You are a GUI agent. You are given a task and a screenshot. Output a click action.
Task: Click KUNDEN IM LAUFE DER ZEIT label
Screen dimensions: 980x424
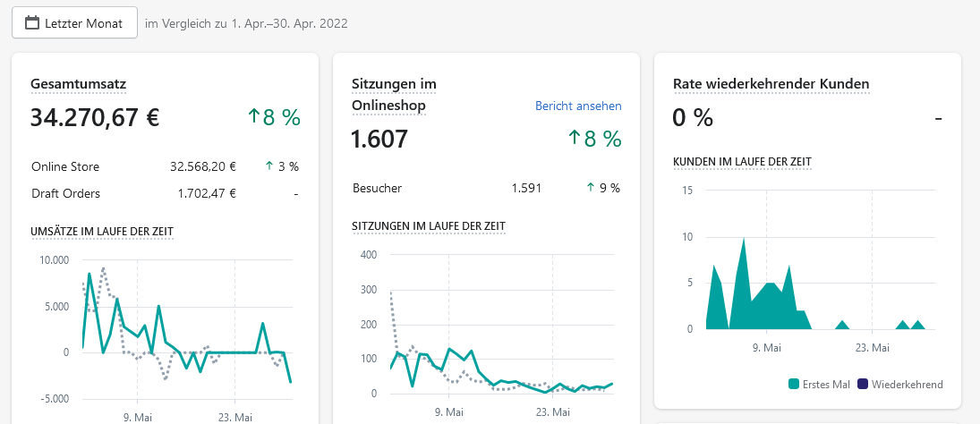click(x=743, y=162)
